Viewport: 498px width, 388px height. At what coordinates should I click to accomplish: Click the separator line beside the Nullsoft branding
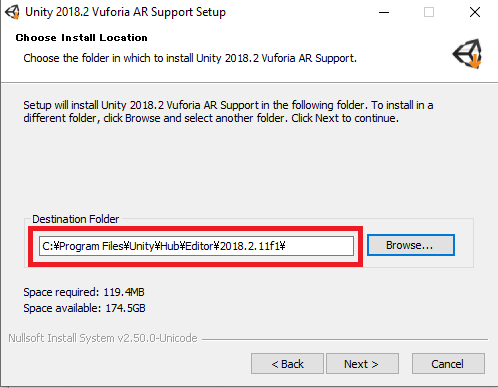click(345, 340)
